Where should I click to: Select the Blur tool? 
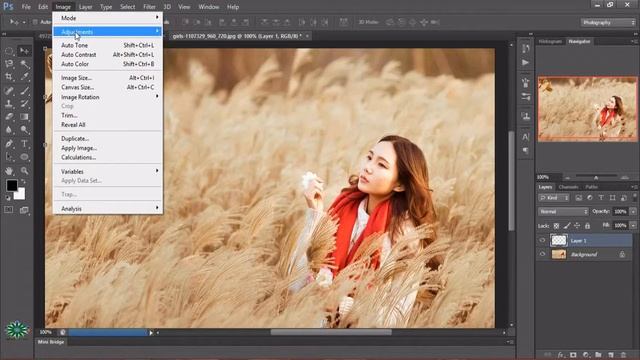coord(9,130)
